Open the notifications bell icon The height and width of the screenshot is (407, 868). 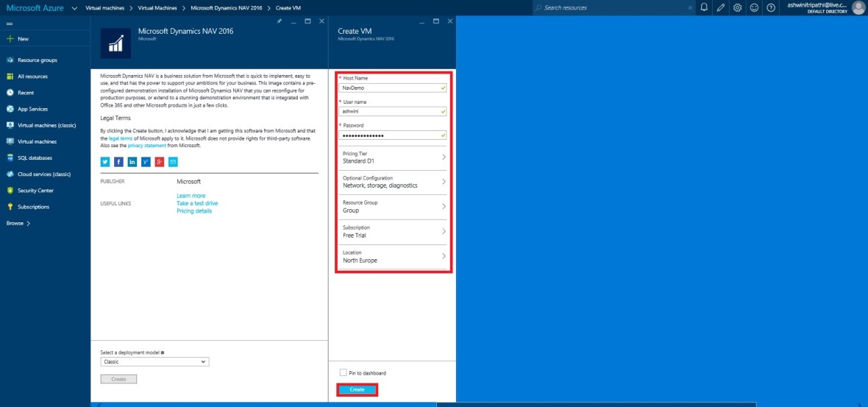[704, 7]
